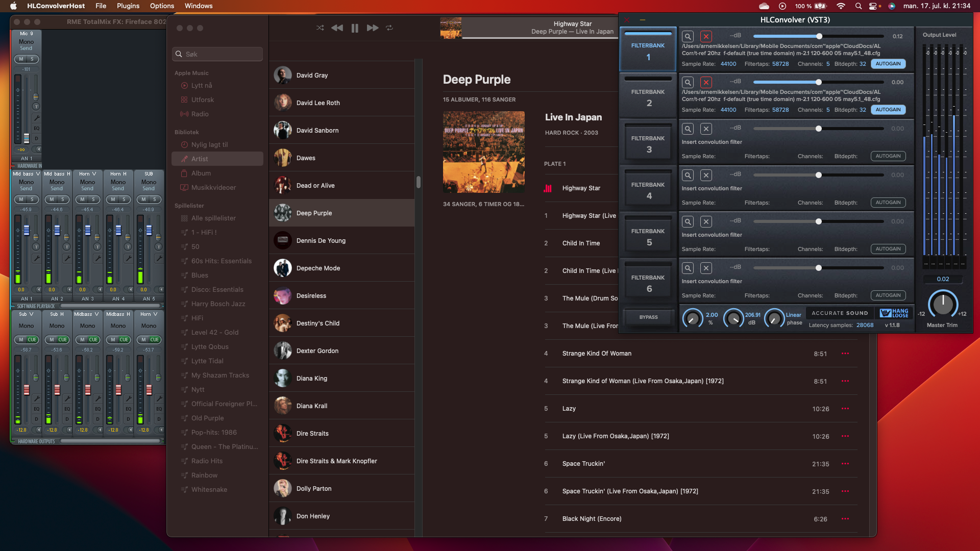
Task: Toggle shuffle in the Music player
Action: (x=320, y=28)
